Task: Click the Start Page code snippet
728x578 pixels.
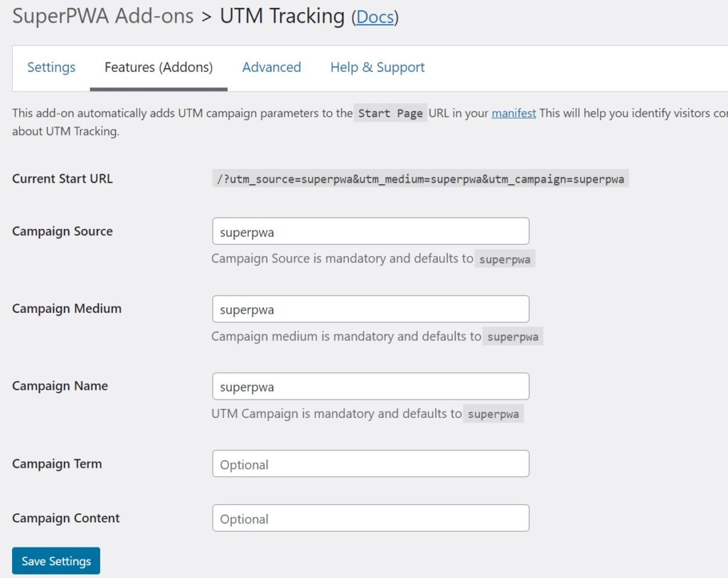Action: point(390,114)
